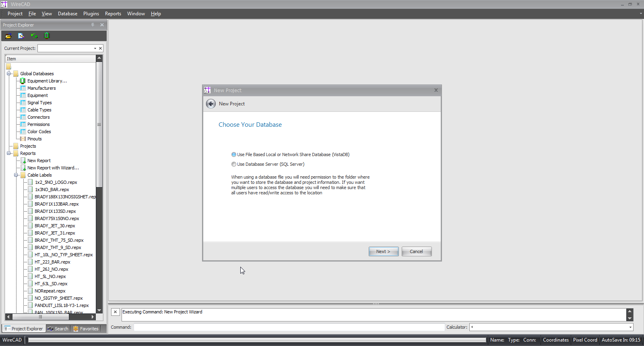The image size is (644, 346).
Task: Click the Signal Types table icon
Action: pyautogui.click(x=23, y=103)
